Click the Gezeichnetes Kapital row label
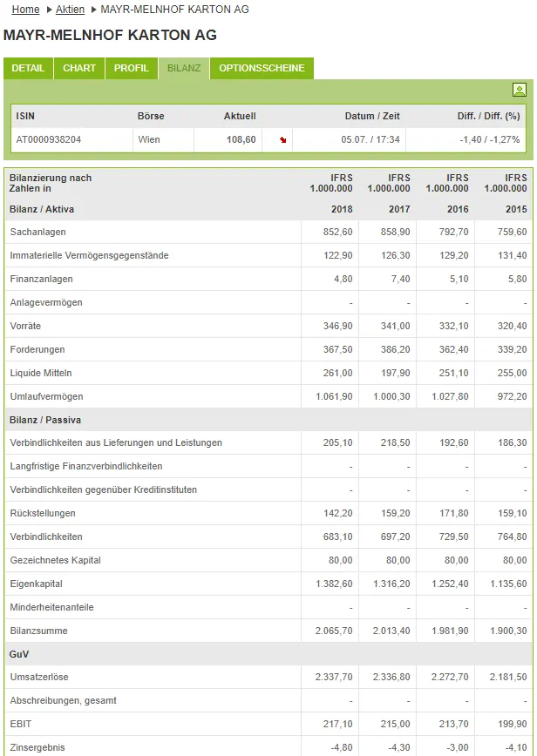Image resolution: width=537 pixels, height=756 pixels. pos(56,560)
